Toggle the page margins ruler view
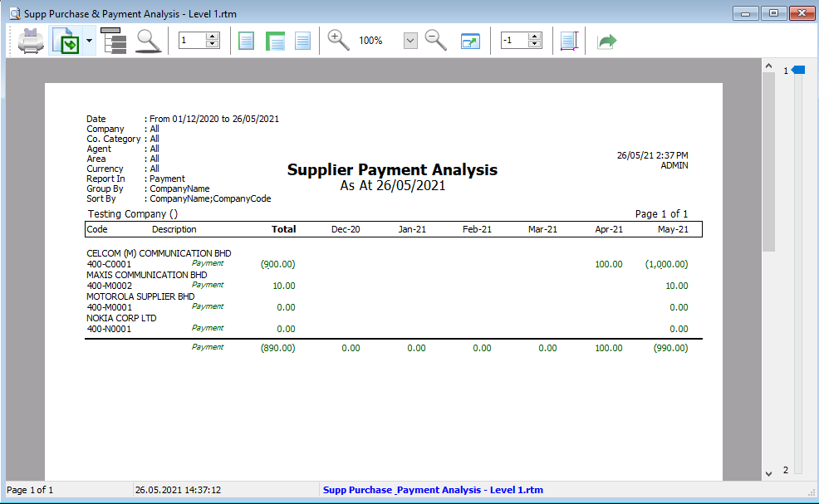 570,40
